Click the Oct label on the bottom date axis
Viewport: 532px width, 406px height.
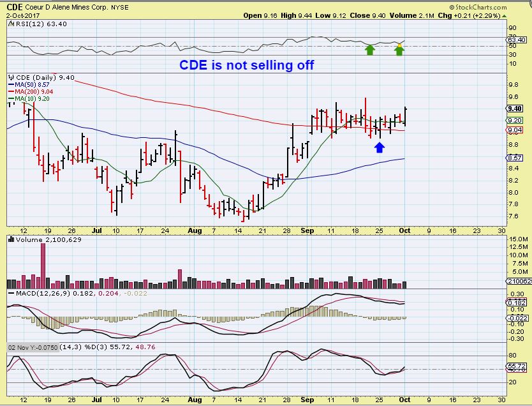tap(404, 400)
